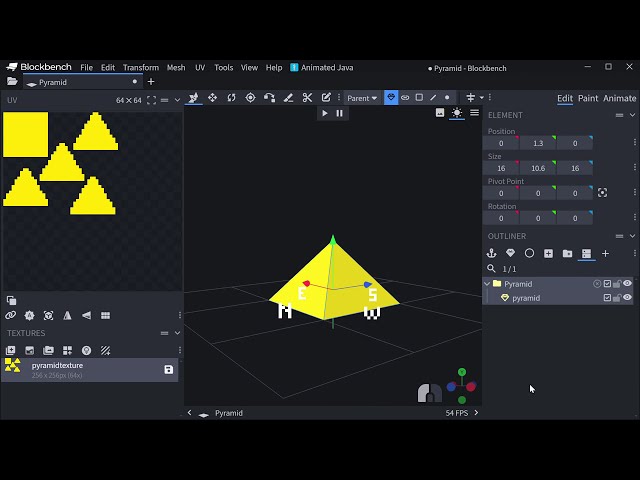Collapse the Textures panel chevron
640x480 pixels.
pos(177,333)
